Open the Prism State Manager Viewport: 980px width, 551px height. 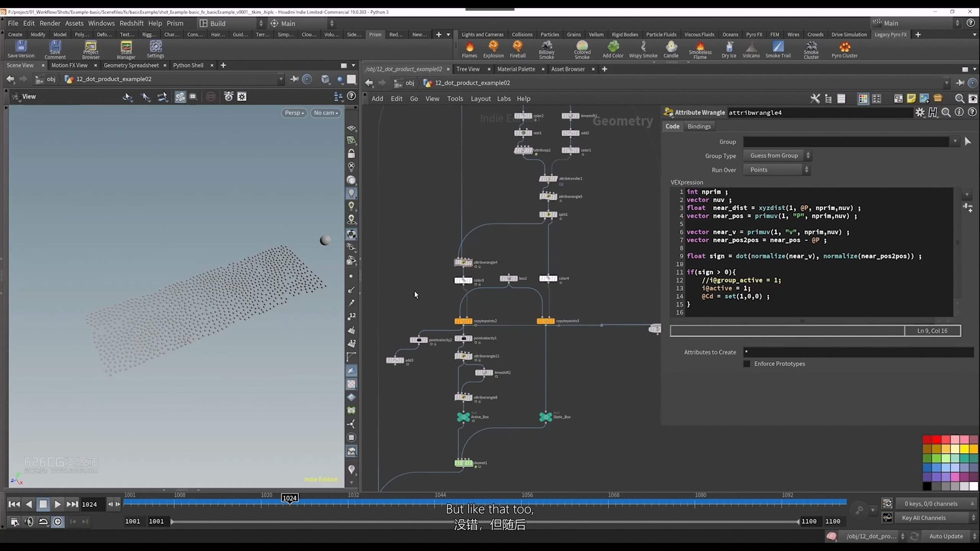point(126,50)
